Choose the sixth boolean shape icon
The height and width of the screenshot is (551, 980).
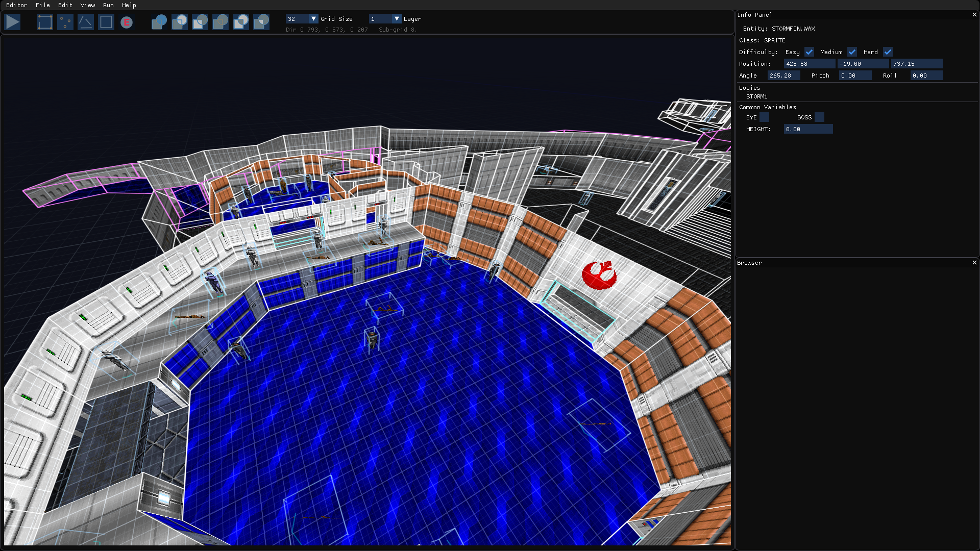(261, 22)
